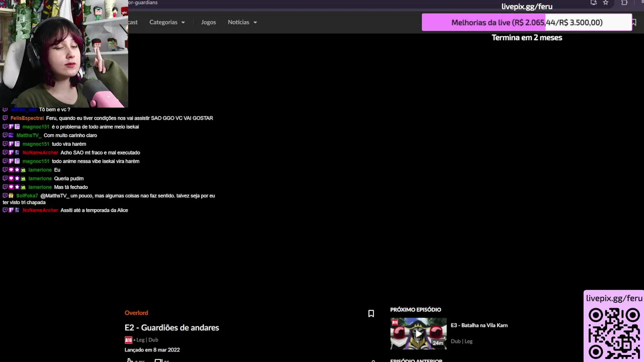
Task: Open the Jogos menu item
Action: [x=208, y=22]
